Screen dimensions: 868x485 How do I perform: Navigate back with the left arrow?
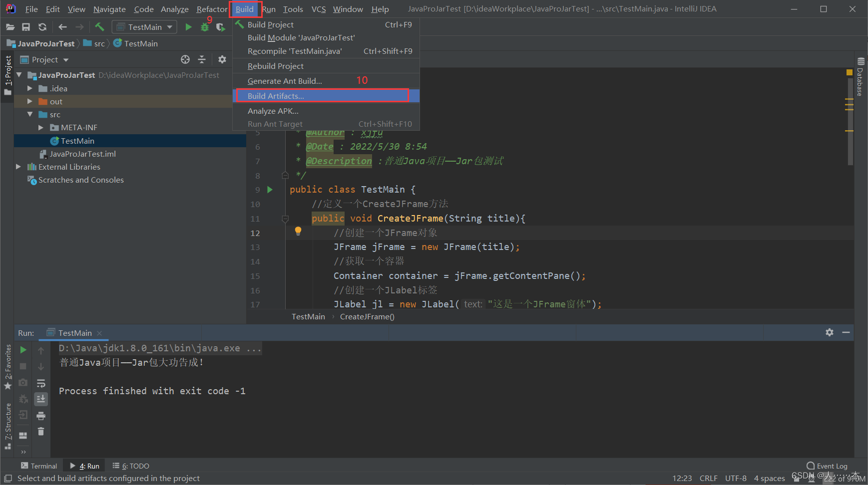(x=62, y=27)
